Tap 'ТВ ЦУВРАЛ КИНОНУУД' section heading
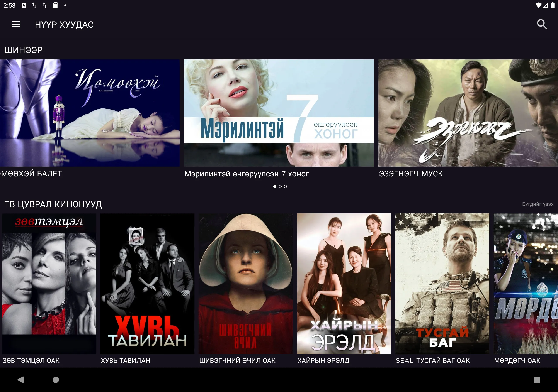This screenshot has height=392, width=558. pyautogui.click(x=53, y=204)
